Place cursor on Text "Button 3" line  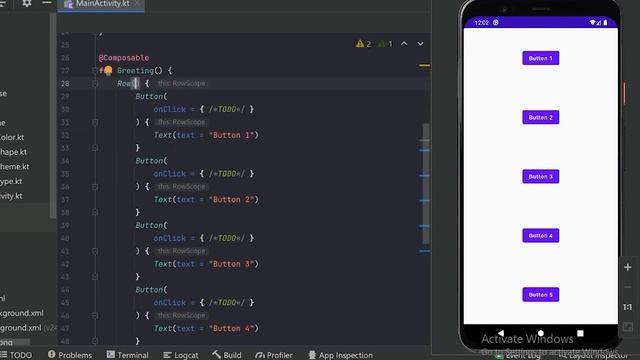pos(206,264)
